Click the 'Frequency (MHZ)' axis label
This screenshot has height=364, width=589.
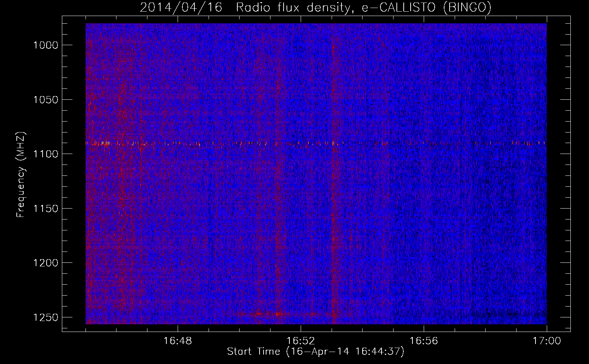(x=21, y=175)
